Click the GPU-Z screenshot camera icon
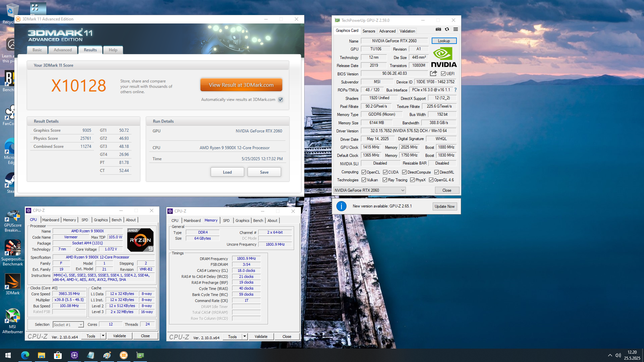 pyautogui.click(x=438, y=29)
